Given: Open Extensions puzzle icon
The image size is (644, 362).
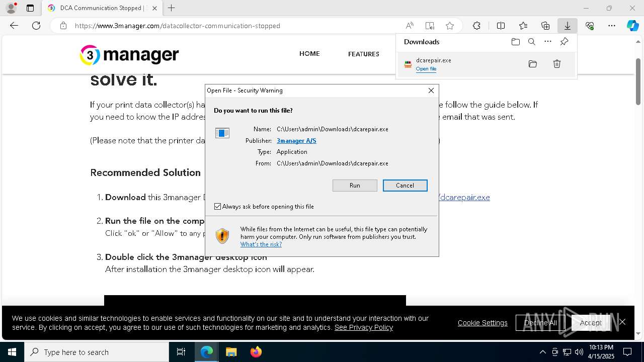Looking at the screenshot, I should (476, 26).
